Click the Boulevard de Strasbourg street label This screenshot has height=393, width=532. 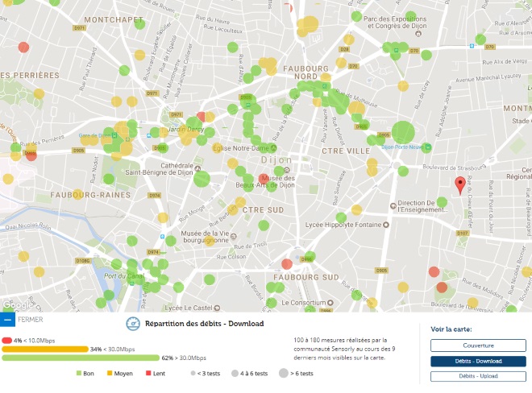coord(455,168)
